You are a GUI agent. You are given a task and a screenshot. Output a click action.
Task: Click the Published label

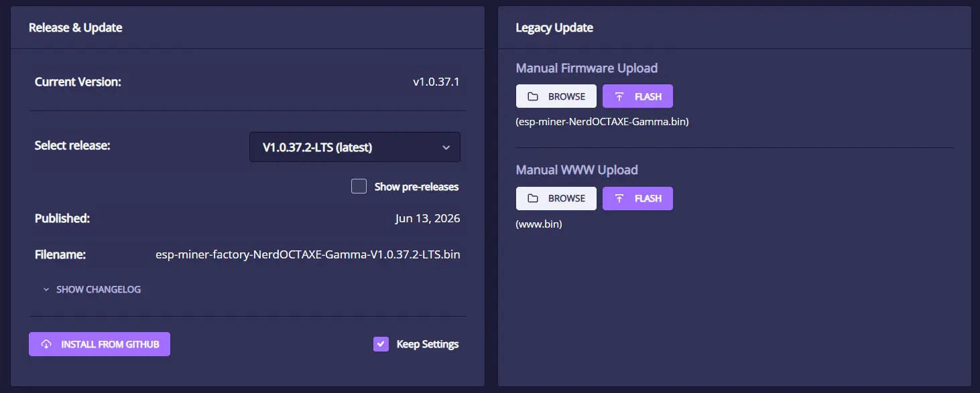click(x=62, y=218)
